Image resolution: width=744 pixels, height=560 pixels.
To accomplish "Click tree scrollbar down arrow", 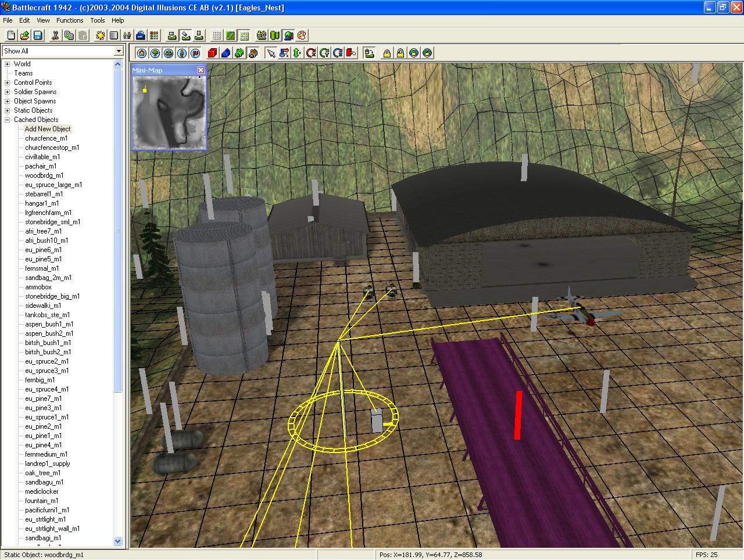I will pyautogui.click(x=118, y=541).
